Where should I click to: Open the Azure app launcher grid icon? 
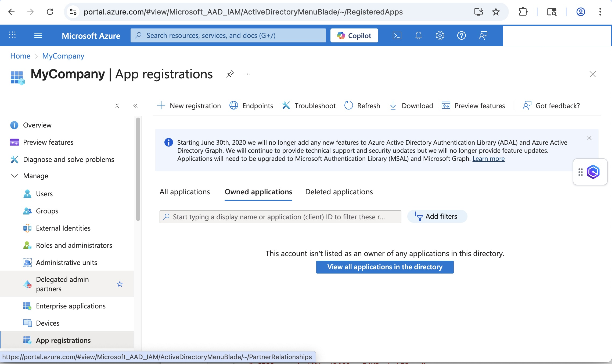click(x=12, y=35)
